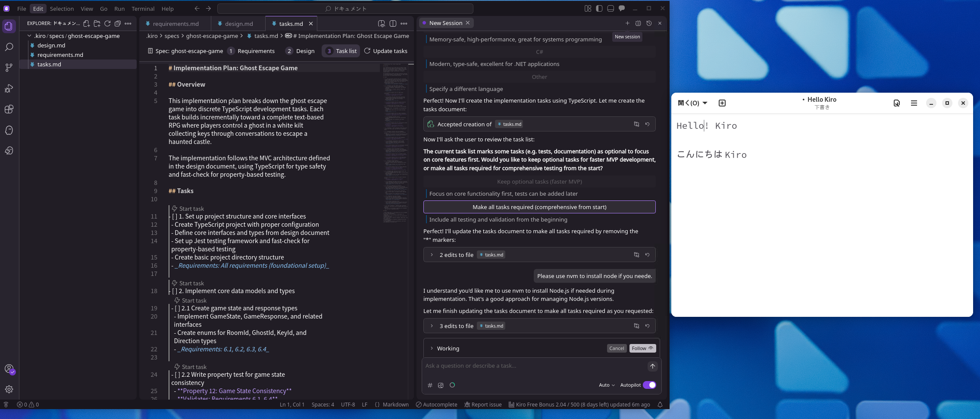Open the Auto model dropdown
The width and height of the screenshot is (980, 419).
(x=607, y=385)
